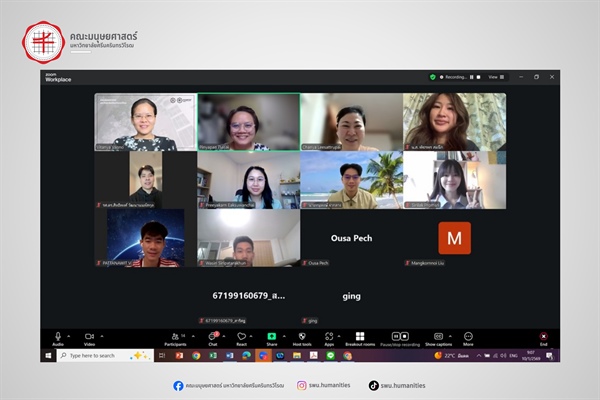Screen dimensions: 600x400
Task: Click Pause/stop recording
Action: (400, 337)
